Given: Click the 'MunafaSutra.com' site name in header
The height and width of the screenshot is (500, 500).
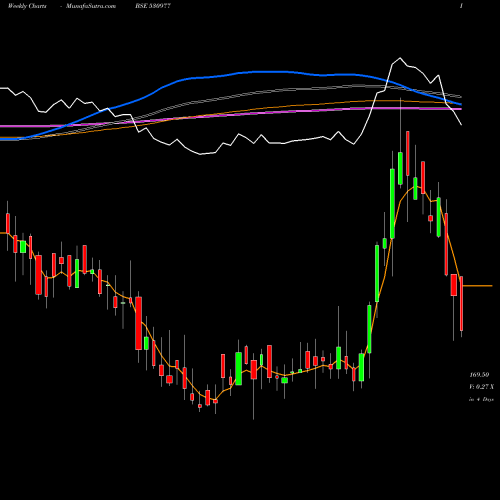Looking at the screenshot, I should click(x=91, y=6).
